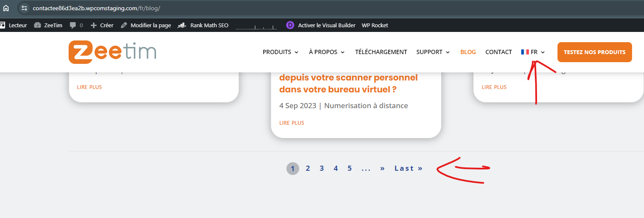Go to blog page 3
This screenshot has height=218, width=644.
click(x=322, y=168)
